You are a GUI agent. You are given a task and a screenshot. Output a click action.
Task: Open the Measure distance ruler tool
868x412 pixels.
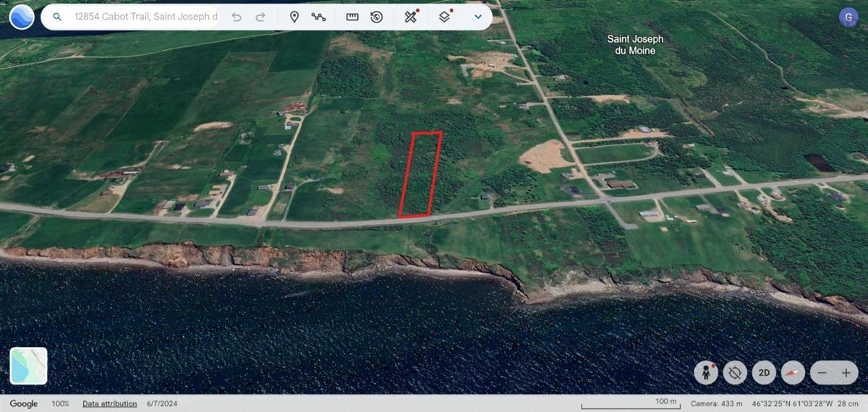[x=352, y=17]
